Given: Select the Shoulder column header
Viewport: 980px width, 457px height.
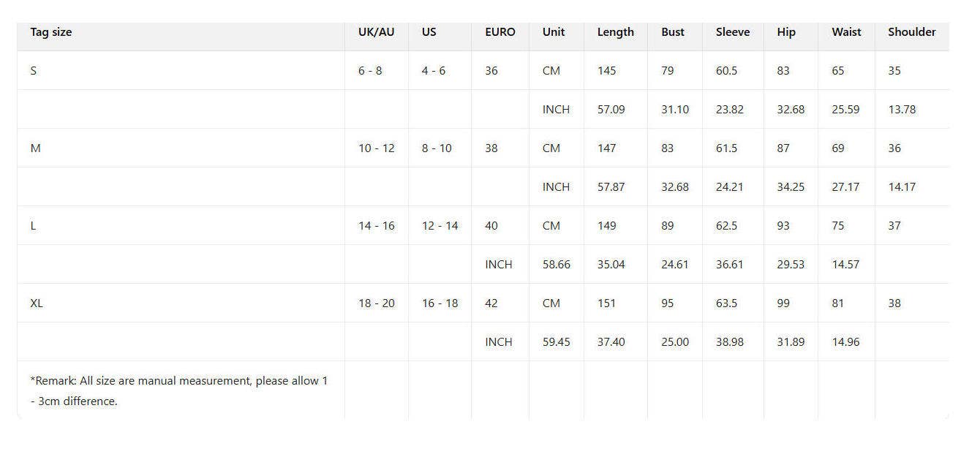Looking at the screenshot, I should pos(911,32).
